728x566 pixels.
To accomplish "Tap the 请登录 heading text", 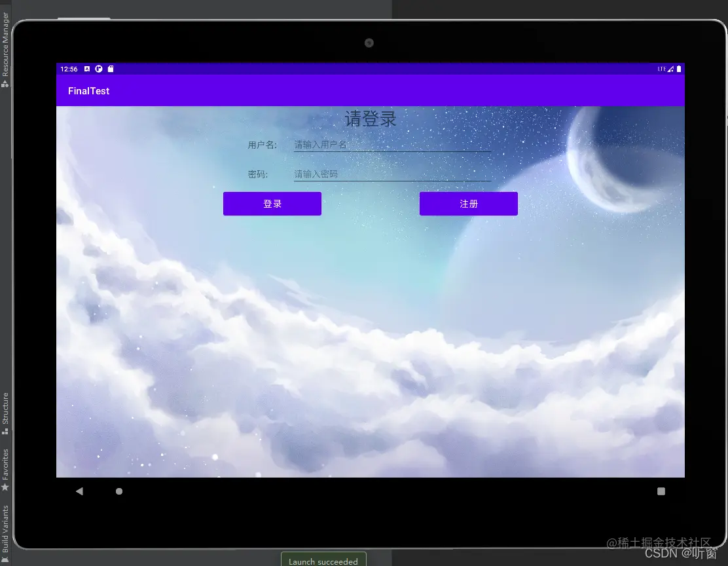I will tap(370, 119).
